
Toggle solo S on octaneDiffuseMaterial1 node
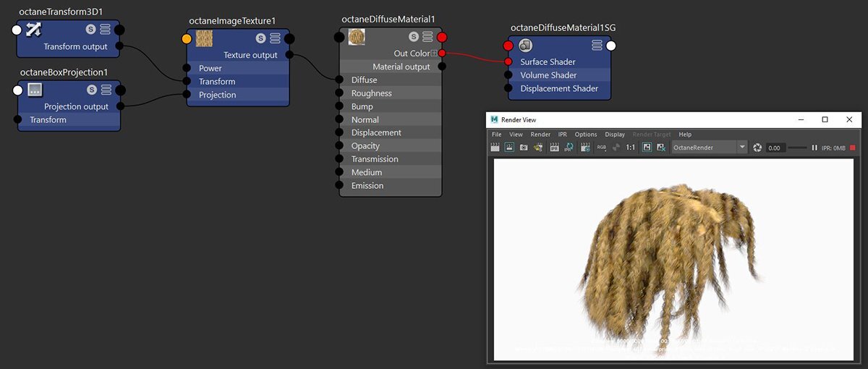(x=413, y=36)
